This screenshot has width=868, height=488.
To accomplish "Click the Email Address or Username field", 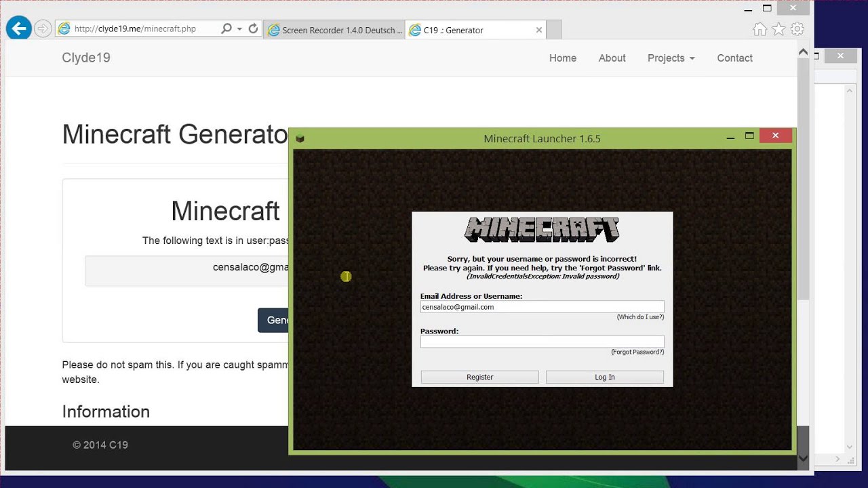I will point(542,307).
